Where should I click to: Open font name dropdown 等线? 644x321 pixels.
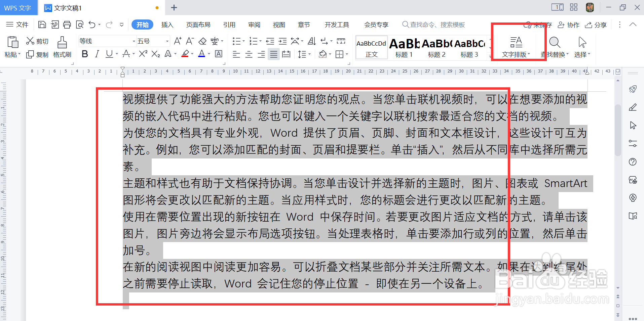pos(134,41)
